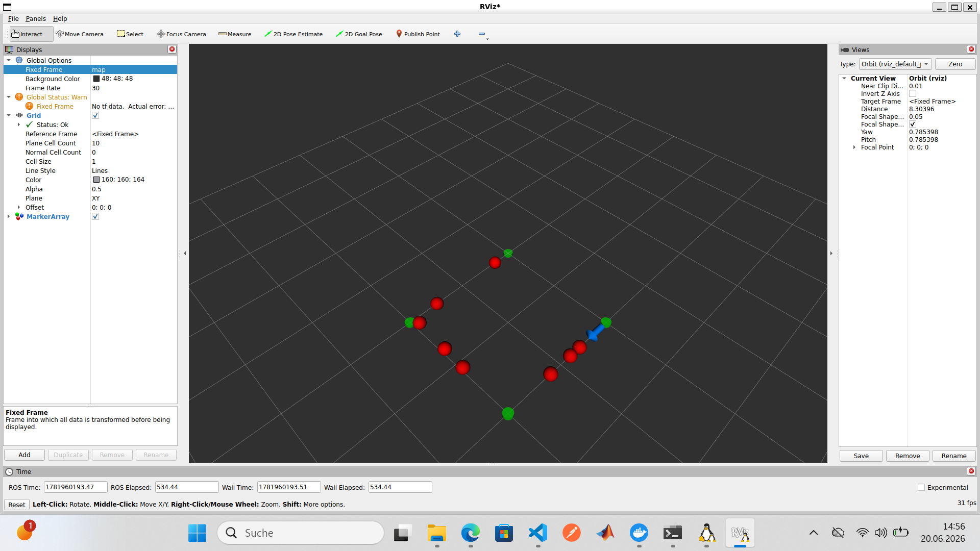Pick the Measure tool

tap(235, 34)
